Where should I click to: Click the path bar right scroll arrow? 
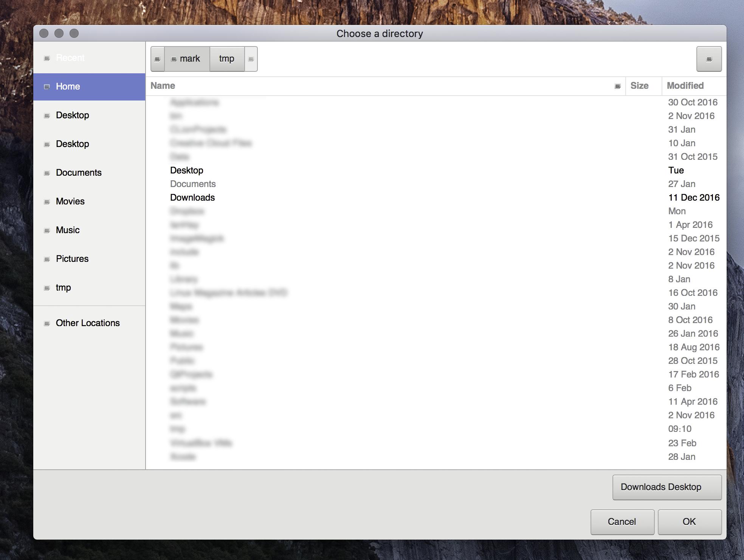pos(251,59)
